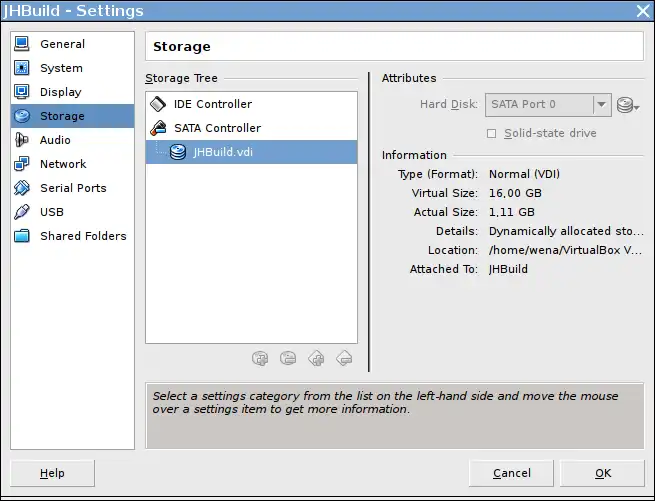Click the Network computers icon
Viewport: 655px width, 501px height.
pos(22,164)
